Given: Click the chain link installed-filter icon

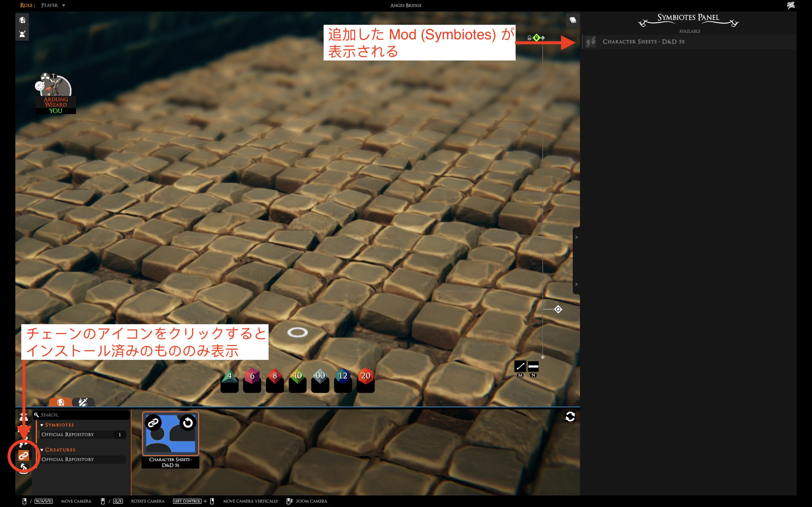Looking at the screenshot, I should pyautogui.click(x=23, y=455).
